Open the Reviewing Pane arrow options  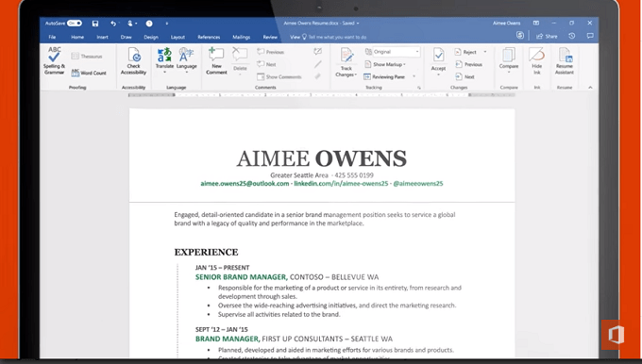point(414,76)
